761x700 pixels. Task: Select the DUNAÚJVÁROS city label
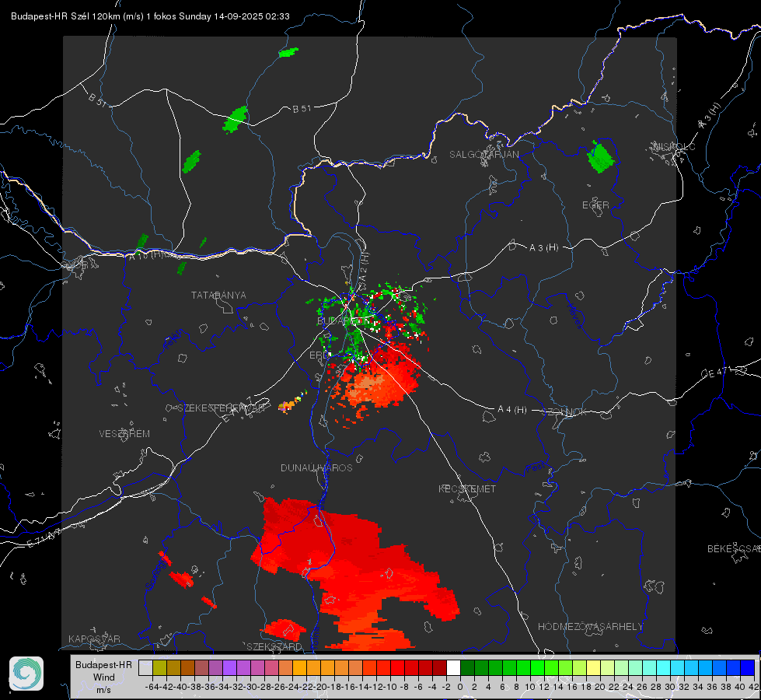coord(316,467)
